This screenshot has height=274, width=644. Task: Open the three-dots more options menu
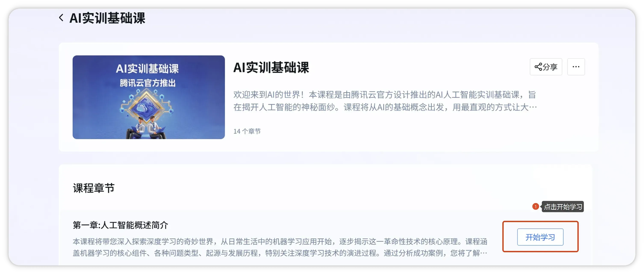click(576, 67)
